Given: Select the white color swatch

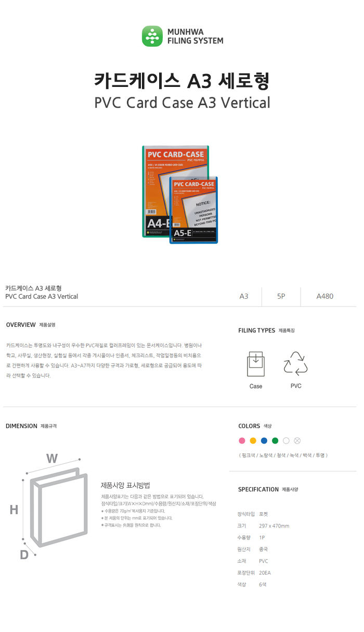Looking at the screenshot, I should point(286,441).
